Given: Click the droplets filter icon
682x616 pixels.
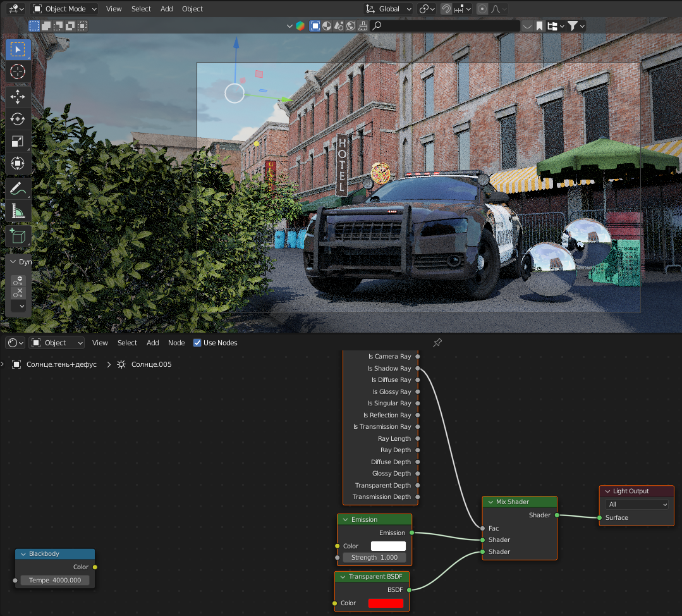Looking at the screenshot, I should tap(339, 26).
